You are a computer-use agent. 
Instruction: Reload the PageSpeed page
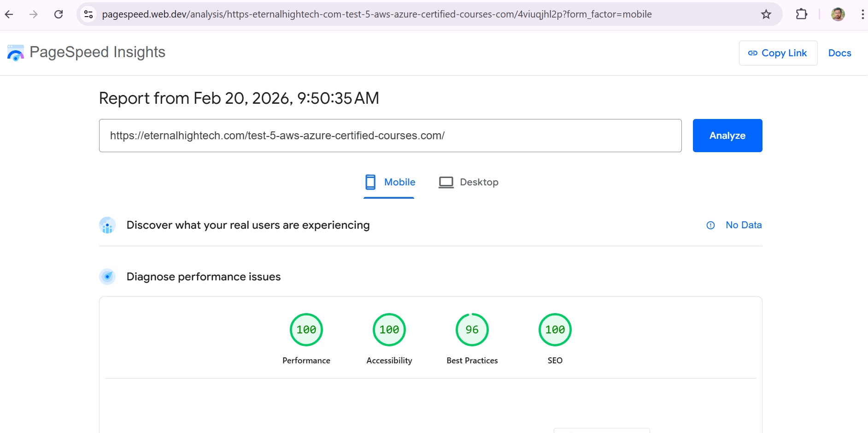click(59, 14)
